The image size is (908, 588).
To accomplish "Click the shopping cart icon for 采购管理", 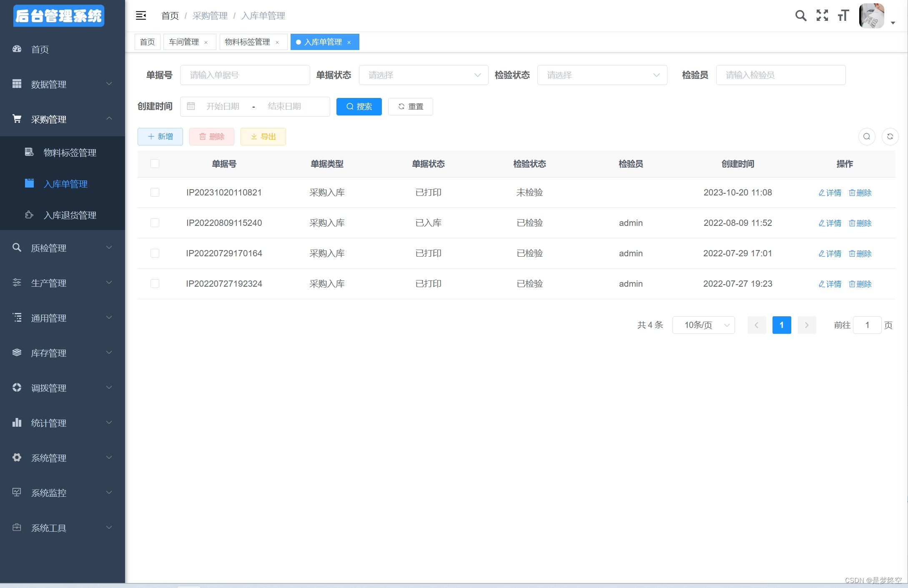I will [17, 119].
